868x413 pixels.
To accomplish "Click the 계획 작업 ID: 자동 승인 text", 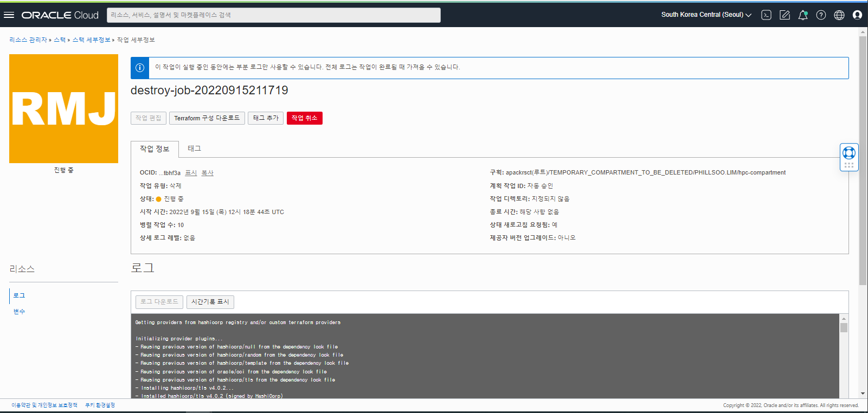I will pos(522,186).
